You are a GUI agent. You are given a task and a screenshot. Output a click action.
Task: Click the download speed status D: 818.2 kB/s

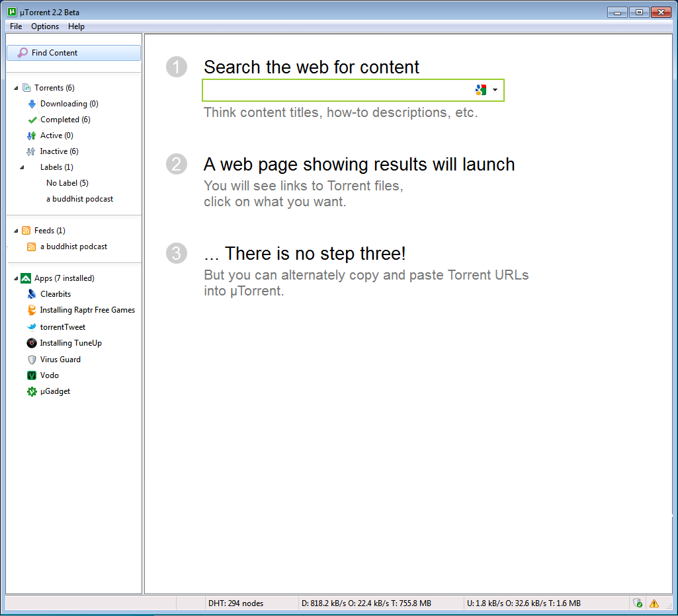click(x=366, y=603)
